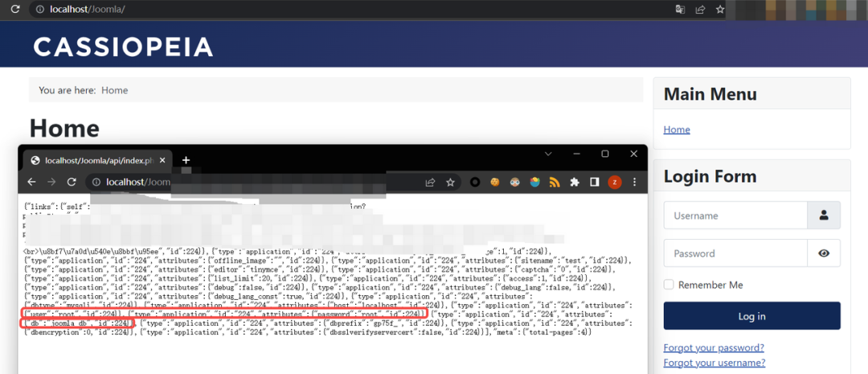Open a new browser tab
The image size is (868, 374).
pos(186,160)
